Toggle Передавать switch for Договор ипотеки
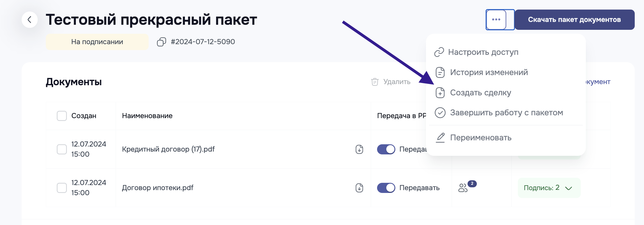The width and height of the screenshot is (644, 225). coord(386,188)
